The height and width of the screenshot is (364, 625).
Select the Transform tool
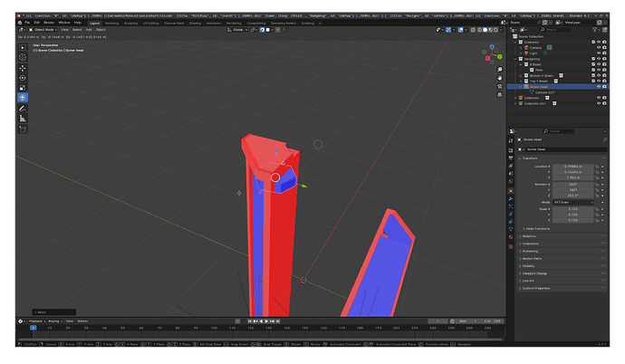tap(23, 98)
